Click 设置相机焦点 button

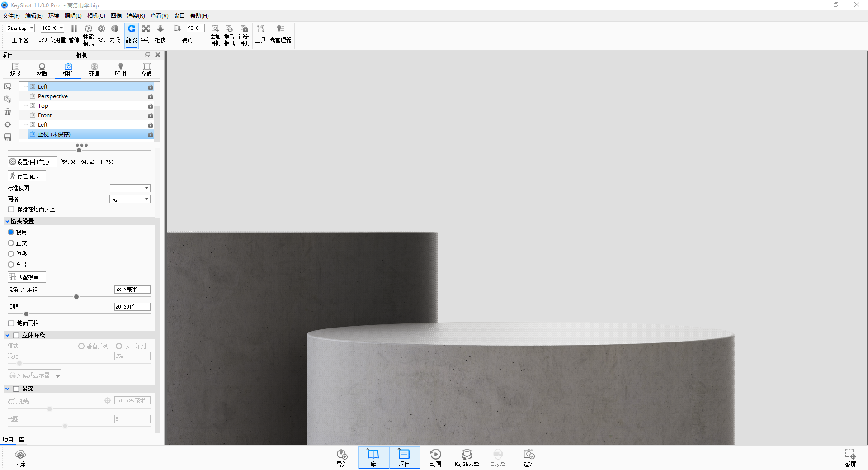click(x=32, y=161)
